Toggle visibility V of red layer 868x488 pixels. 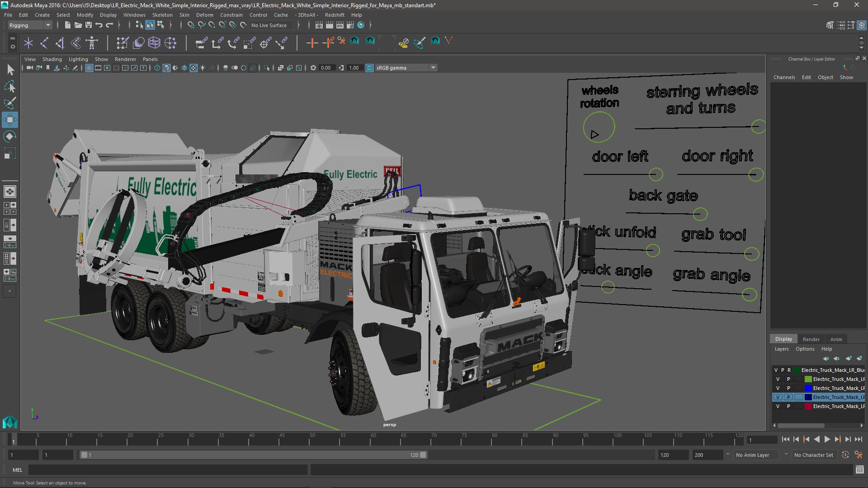[778, 406]
